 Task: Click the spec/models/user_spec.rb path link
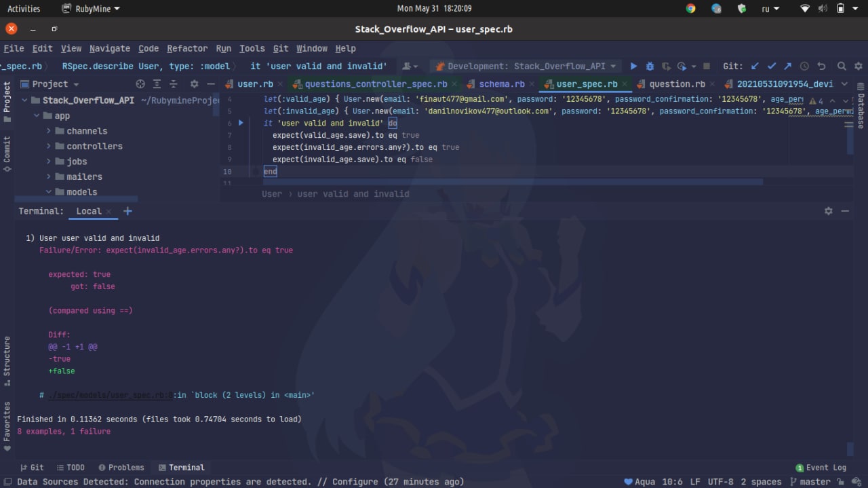click(111, 395)
